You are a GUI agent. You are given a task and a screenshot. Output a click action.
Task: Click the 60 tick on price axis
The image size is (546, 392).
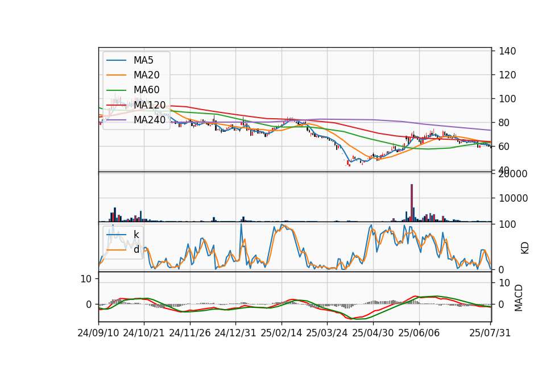click(504, 147)
